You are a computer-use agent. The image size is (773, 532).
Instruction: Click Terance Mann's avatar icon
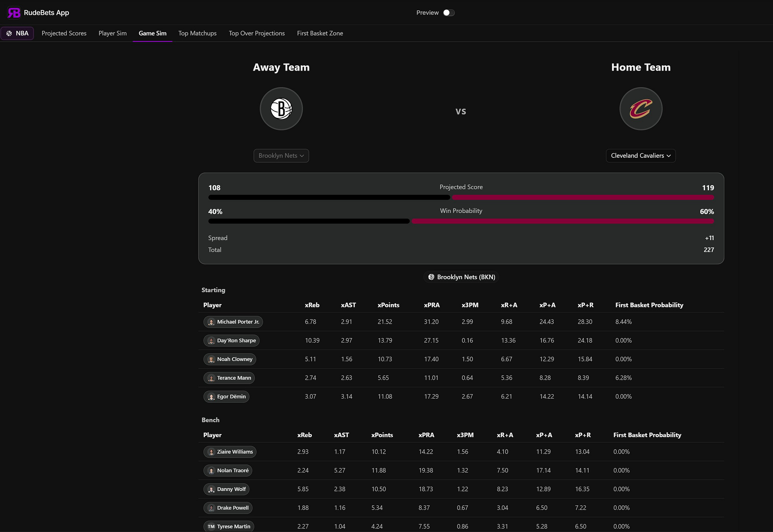(211, 378)
